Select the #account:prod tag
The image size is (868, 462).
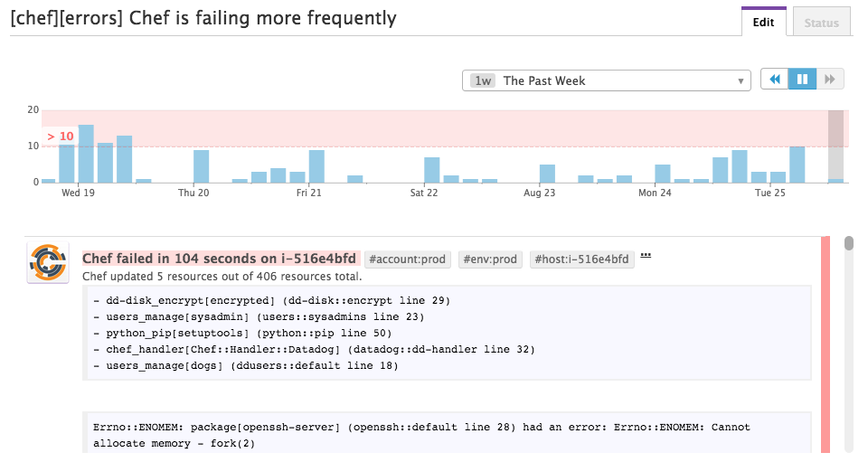408,259
